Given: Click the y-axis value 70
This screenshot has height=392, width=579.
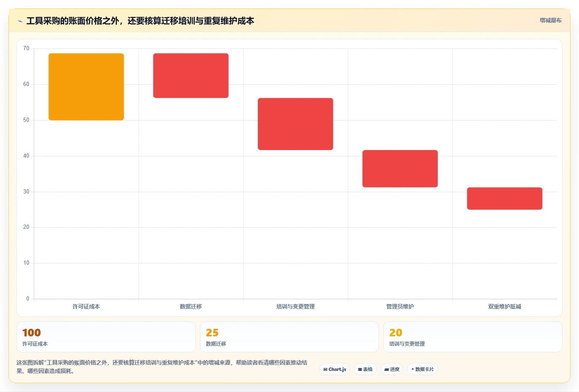Looking at the screenshot, I should point(26,48).
